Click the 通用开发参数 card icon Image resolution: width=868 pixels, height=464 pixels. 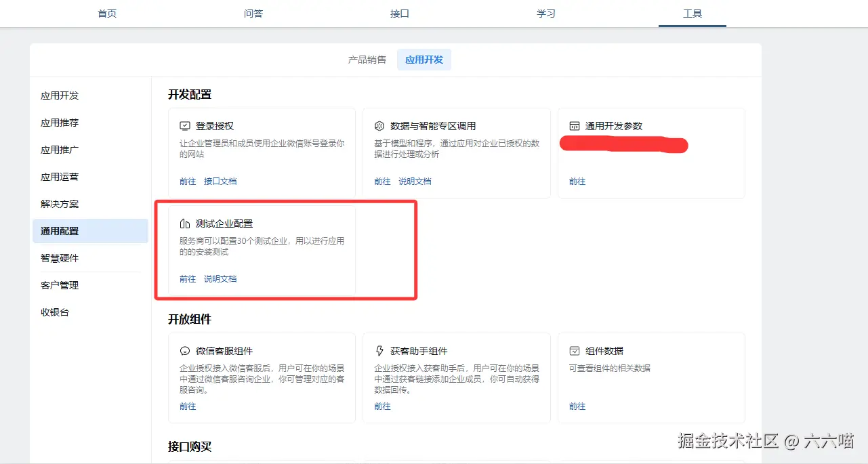pyautogui.click(x=574, y=126)
